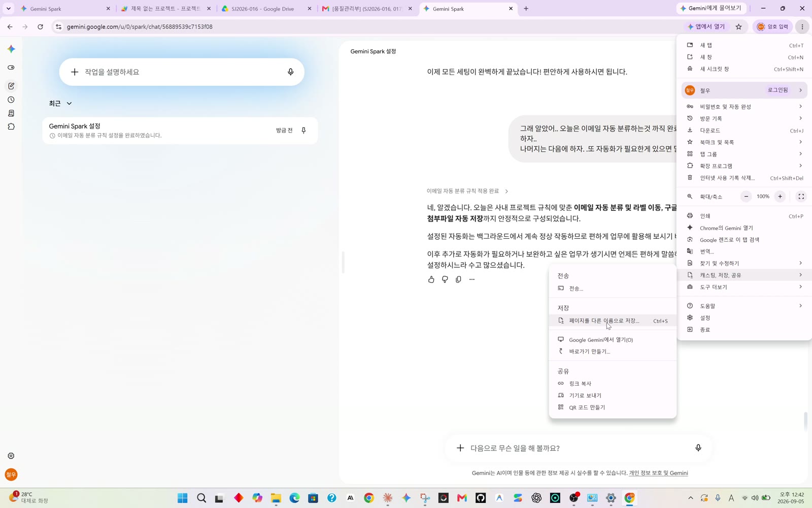This screenshot has height=508, width=812.
Task: Click the page vertical scrollbar thumb
Action: 805,421
